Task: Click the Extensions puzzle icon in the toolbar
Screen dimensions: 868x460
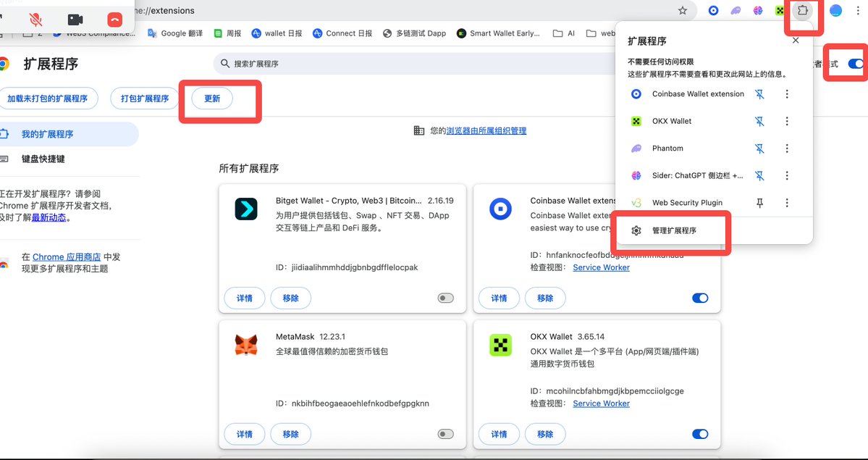Action: coord(802,11)
